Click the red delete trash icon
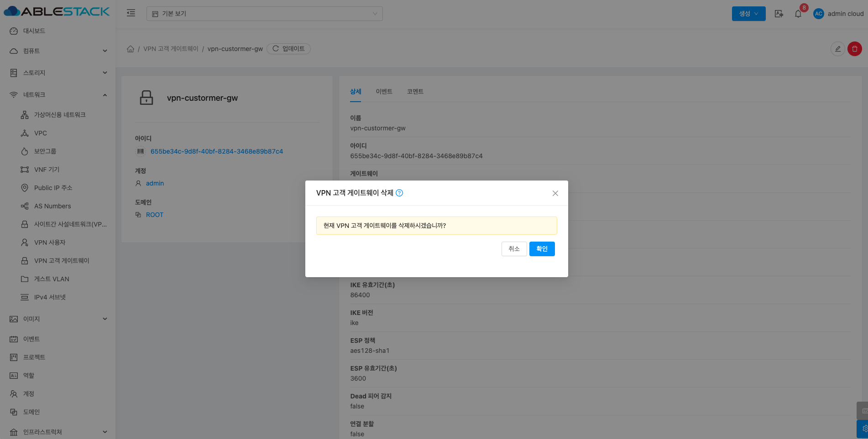 coord(854,49)
